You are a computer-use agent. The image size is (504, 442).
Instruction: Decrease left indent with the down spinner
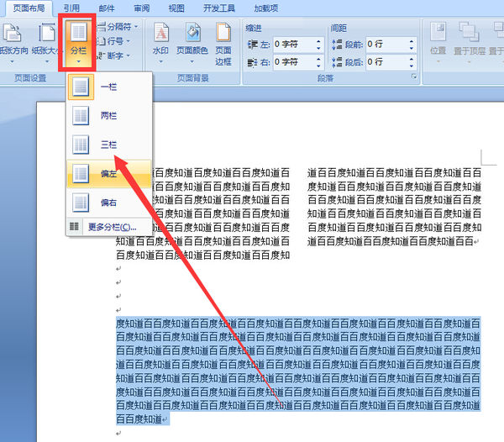[318, 48]
